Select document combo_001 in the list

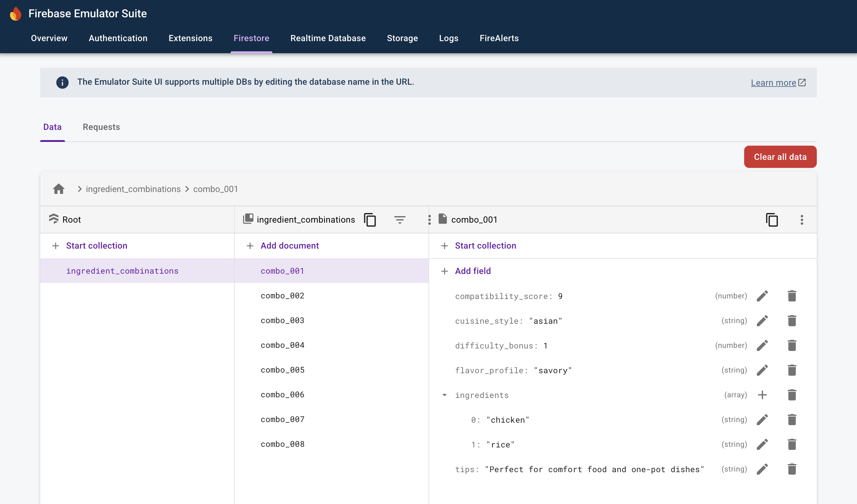tap(331, 271)
